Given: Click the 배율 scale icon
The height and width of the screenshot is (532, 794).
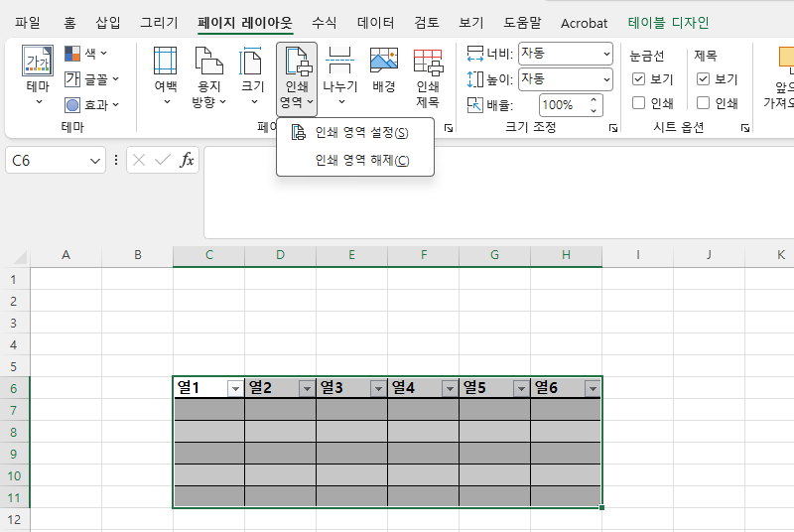Looking at the screenshot, I should click(x=475, y=105).
